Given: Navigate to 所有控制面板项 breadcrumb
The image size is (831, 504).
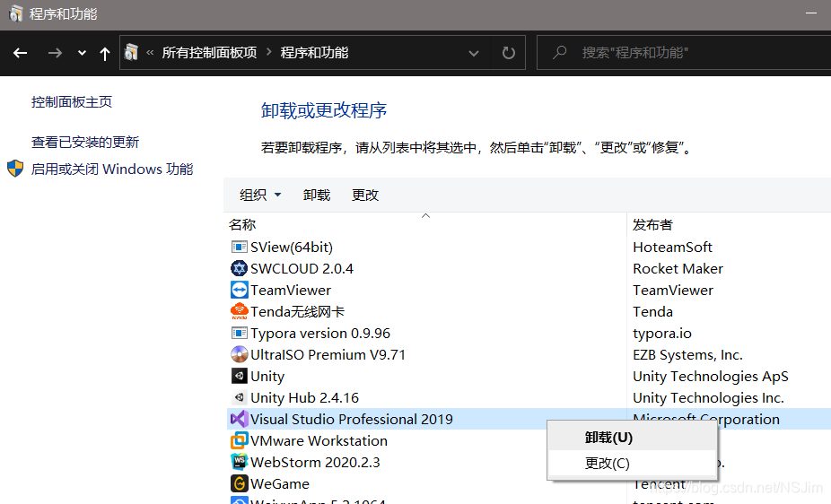Looking at the screenshot, I should [209, 52].
